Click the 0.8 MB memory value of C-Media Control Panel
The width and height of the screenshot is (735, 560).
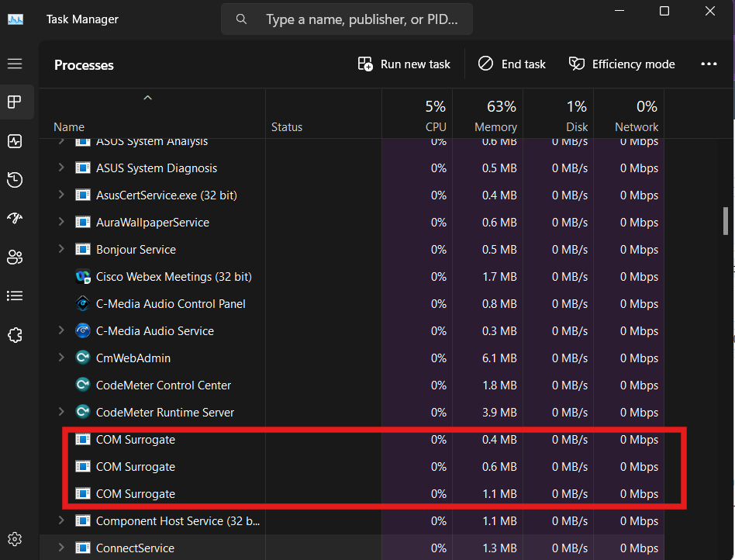tap(499, 304)
